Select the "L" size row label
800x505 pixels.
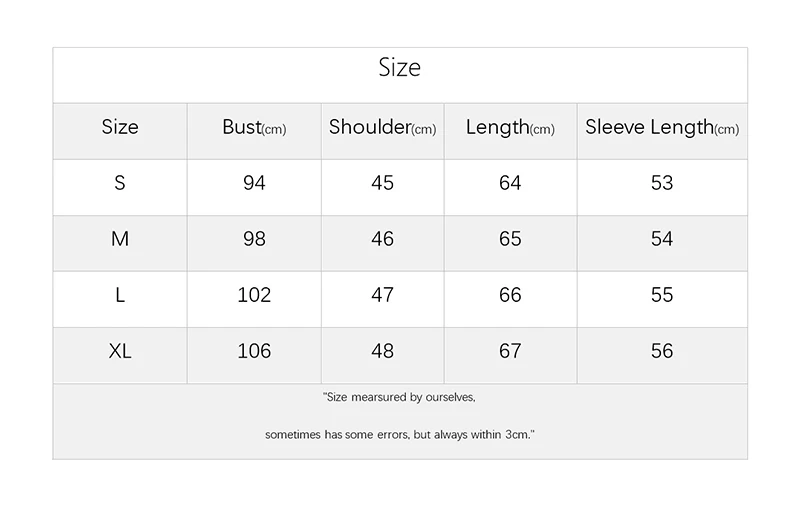(120, 295)
